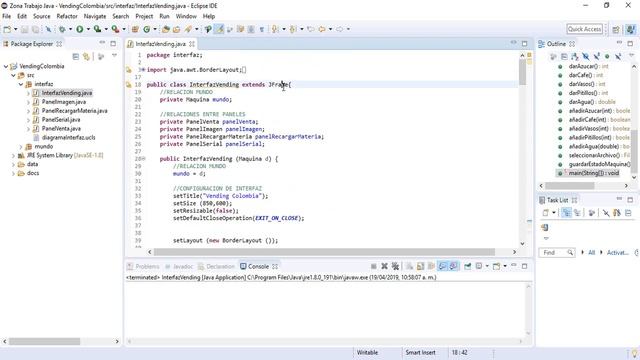Click the All link in Task List
This screenshot has width=640, height=360.
point(591,253)
